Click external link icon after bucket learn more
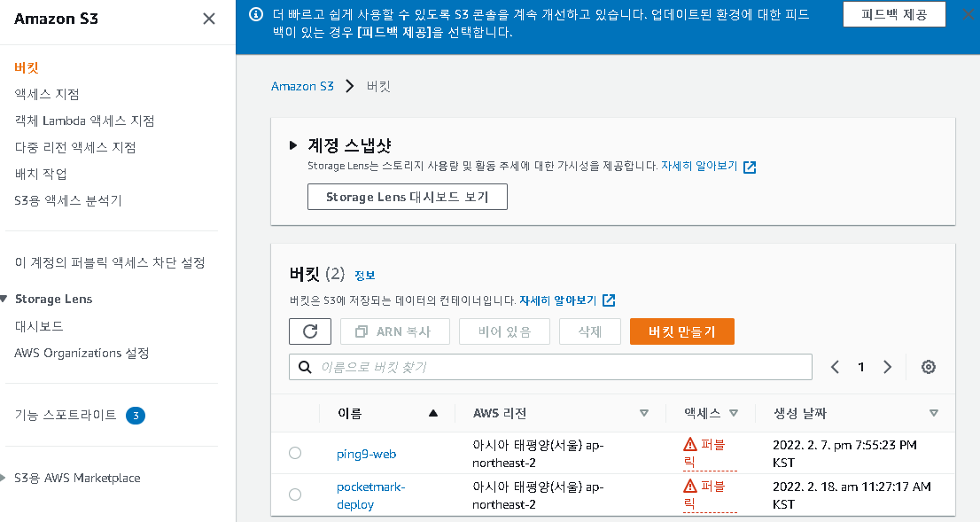This screenshot has height=522, width=980. tap(609, 300)
